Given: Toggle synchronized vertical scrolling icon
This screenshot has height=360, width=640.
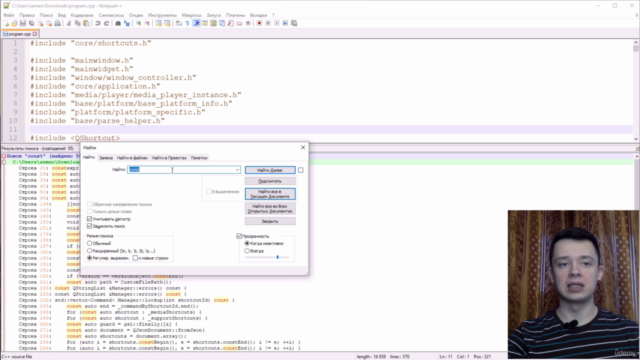Looking at the screenshot, I should coord(158,23).
